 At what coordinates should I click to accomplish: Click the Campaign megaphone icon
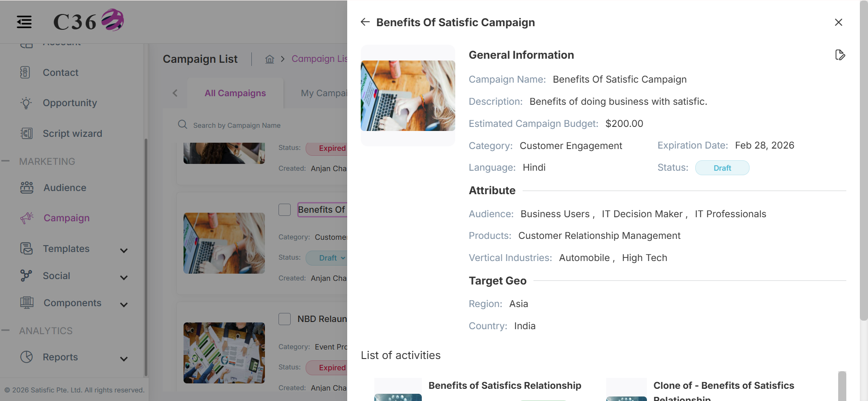[27, 218]
